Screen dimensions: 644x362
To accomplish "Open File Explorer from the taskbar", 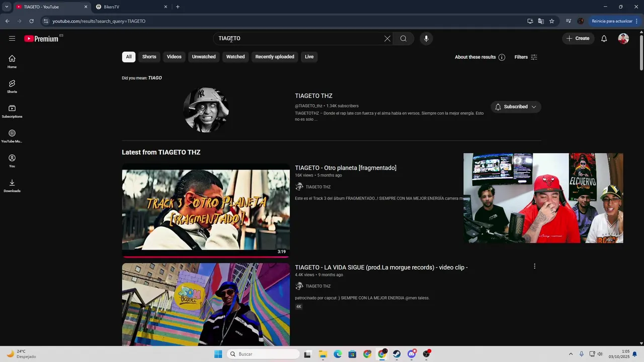I will pos(323,354).
